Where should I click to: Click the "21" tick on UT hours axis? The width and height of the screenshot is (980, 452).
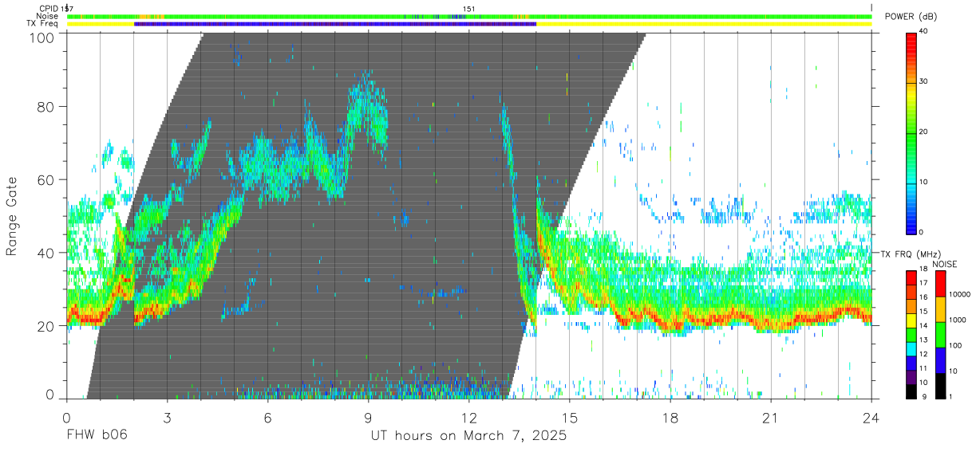click(x=771, y=418)
